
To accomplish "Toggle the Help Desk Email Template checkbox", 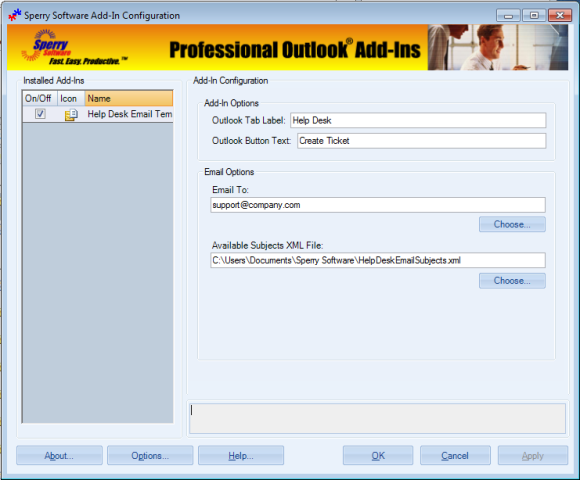I will tap(40, 114).
